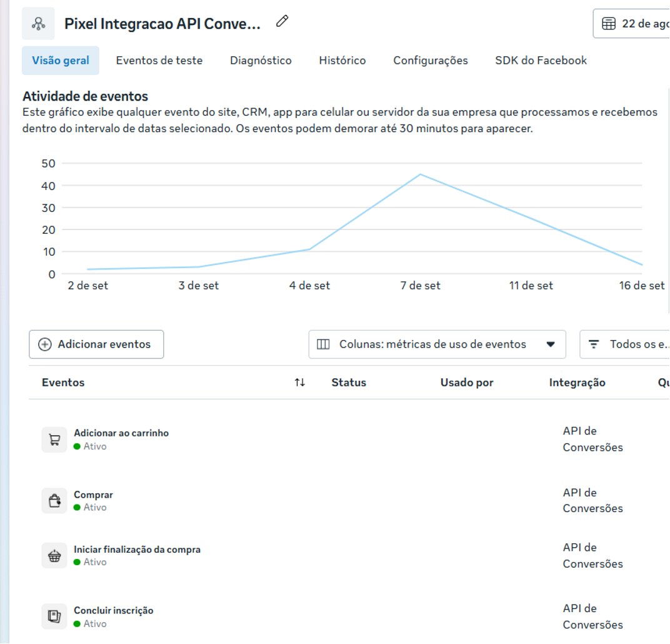
Task: Open the Todos os e... filter dropdown
Action: coord(625,344)
